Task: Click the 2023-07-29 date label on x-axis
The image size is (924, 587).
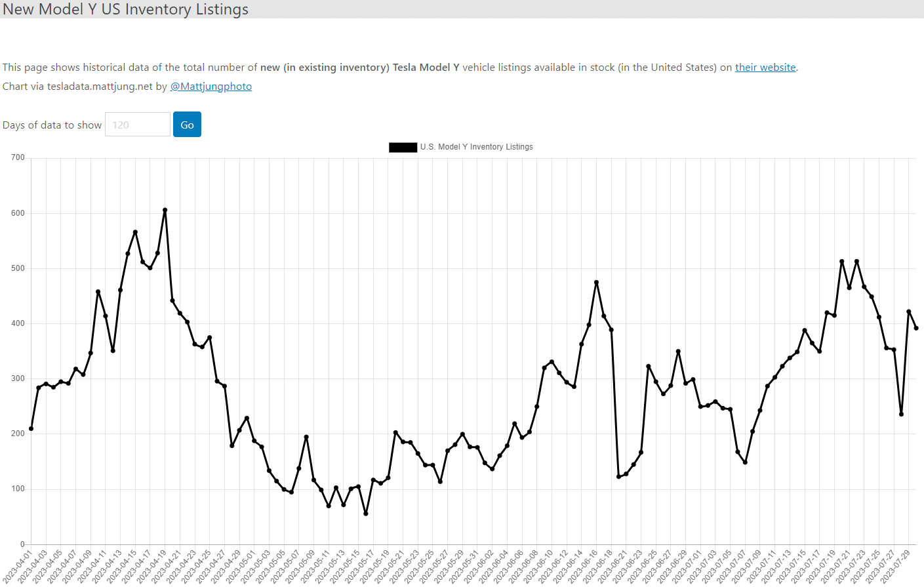Action: 894,567
